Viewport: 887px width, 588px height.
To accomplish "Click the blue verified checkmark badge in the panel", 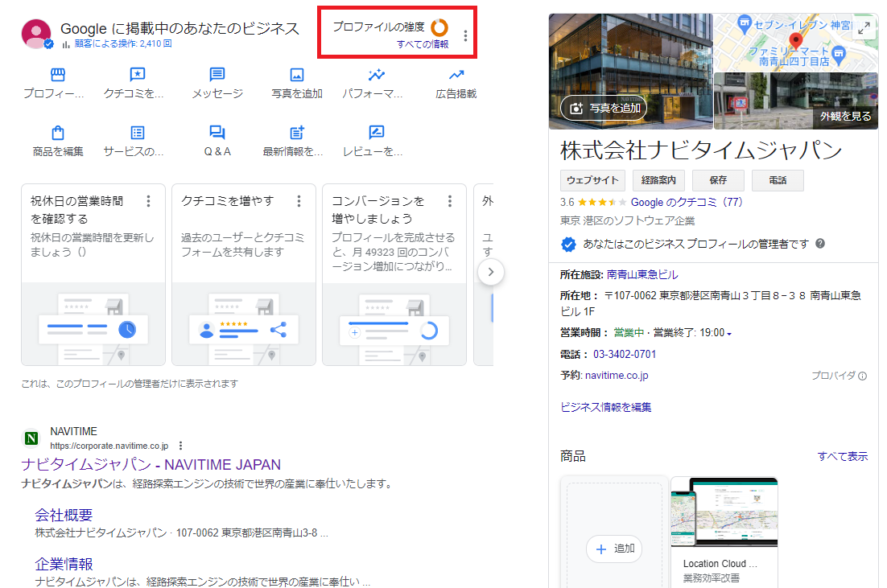I will [568, 245].
